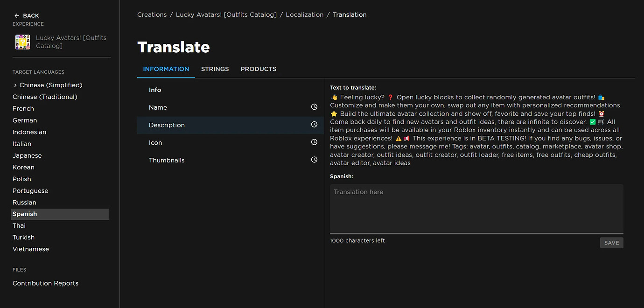Choose Chinese (Traditional) language

45,97
